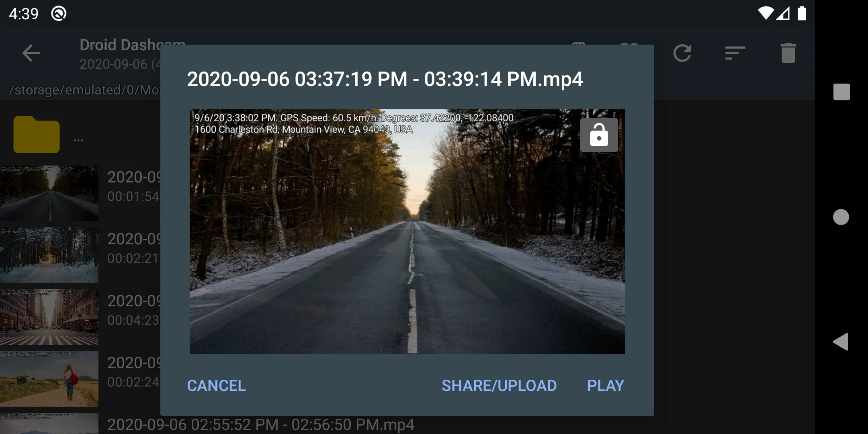868x434 pixels.
Task: Click PLAY to watch the dashcam video
Action: [x=605, y=385]
